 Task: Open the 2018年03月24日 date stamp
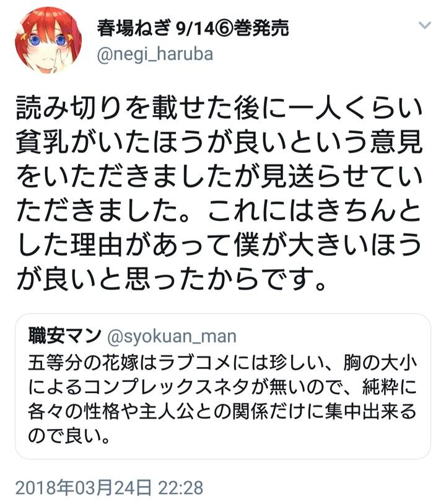tap(84, 488)
